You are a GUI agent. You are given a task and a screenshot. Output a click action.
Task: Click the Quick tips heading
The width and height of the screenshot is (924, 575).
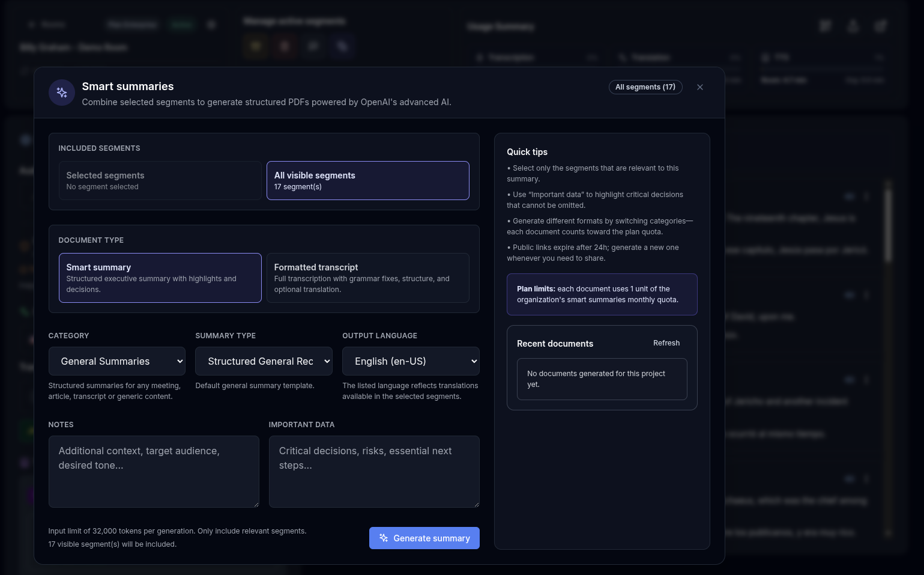point(527,152)
